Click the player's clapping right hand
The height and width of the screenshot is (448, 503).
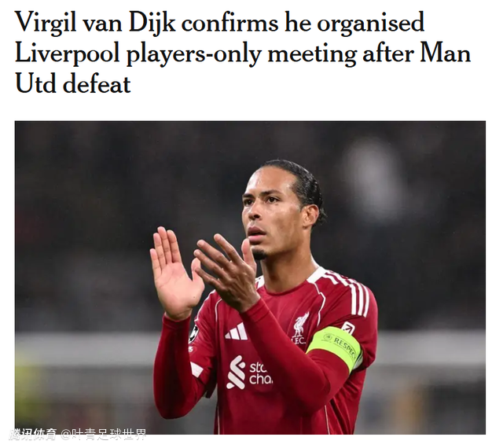226,273
